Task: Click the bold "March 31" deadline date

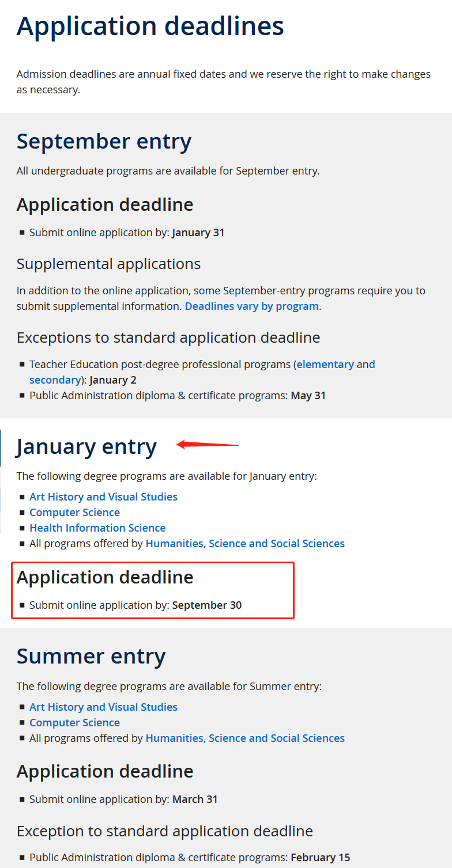Action: pos(195,799)
